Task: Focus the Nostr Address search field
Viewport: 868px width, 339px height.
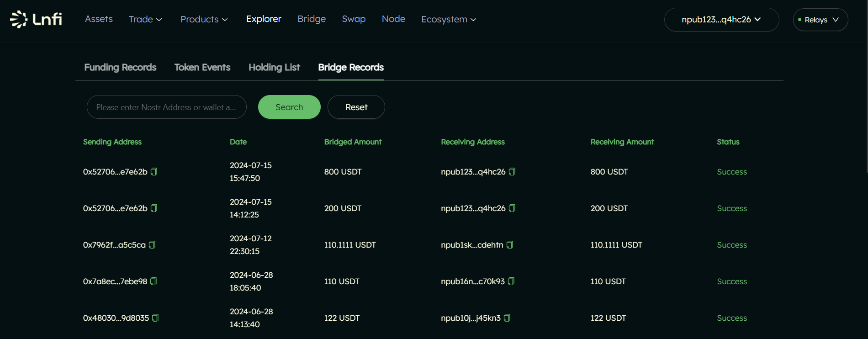Action: click(166, 107)
